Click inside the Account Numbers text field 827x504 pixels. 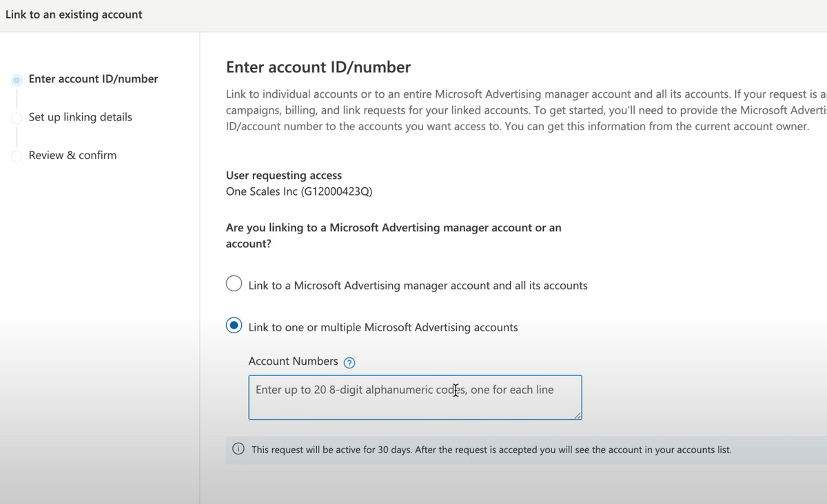point(413,397)
